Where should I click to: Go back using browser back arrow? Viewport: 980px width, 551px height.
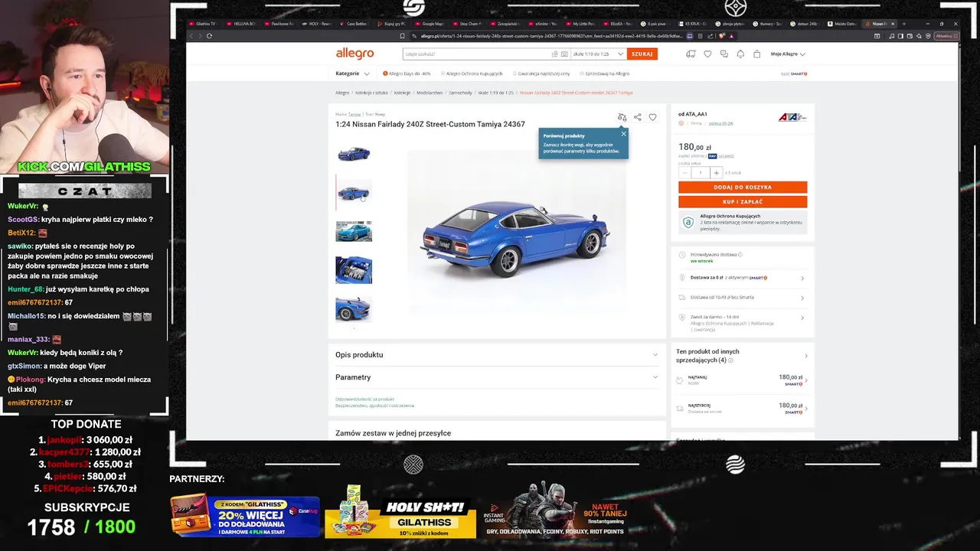coord(191,36)
